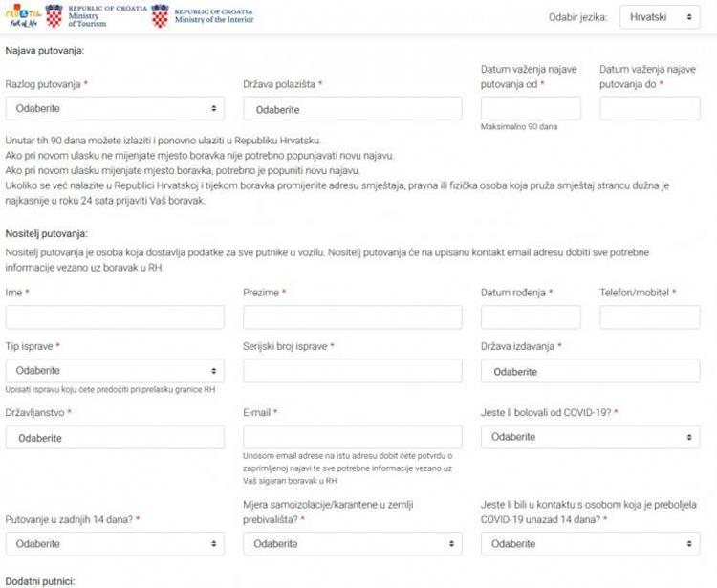717x588 pixels.
Task: Focus the E-mail input field
Action: 353,437
